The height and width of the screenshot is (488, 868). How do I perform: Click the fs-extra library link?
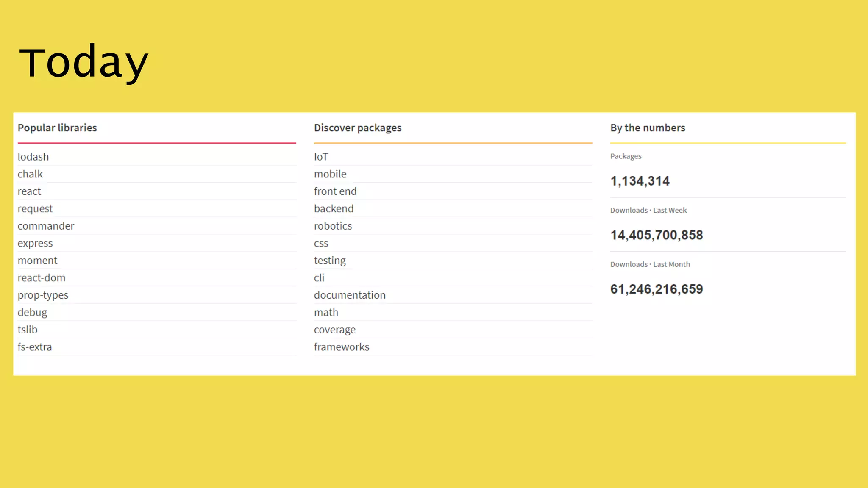35,347
